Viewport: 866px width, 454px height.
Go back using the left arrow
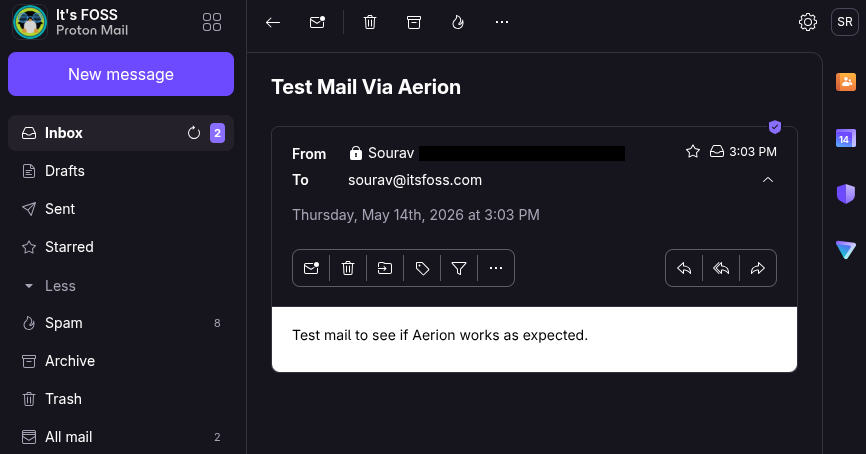click(x=273, y=22)
